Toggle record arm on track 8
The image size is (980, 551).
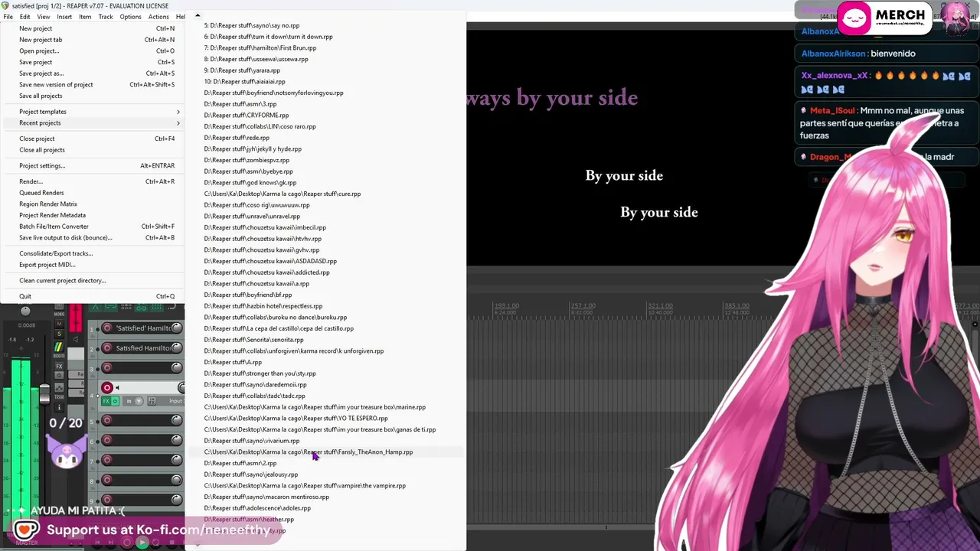coord(107,481)
